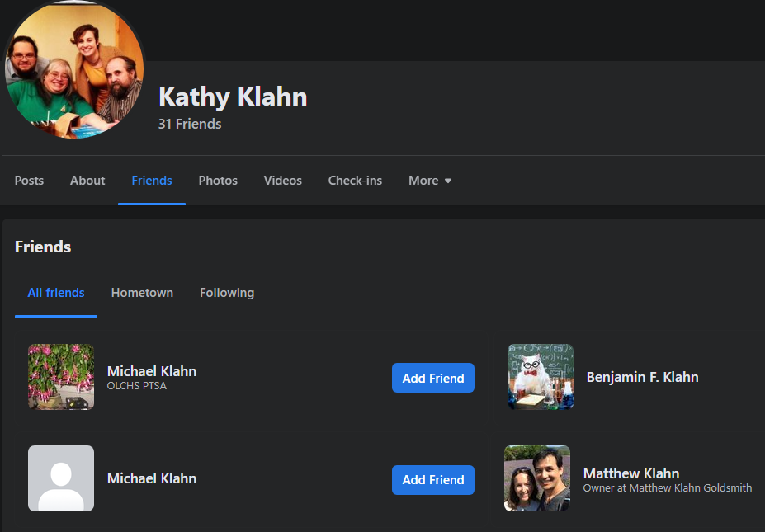View the Check-ins tab
The height and width of the screenshot is (532, 765).
point(355,181)
